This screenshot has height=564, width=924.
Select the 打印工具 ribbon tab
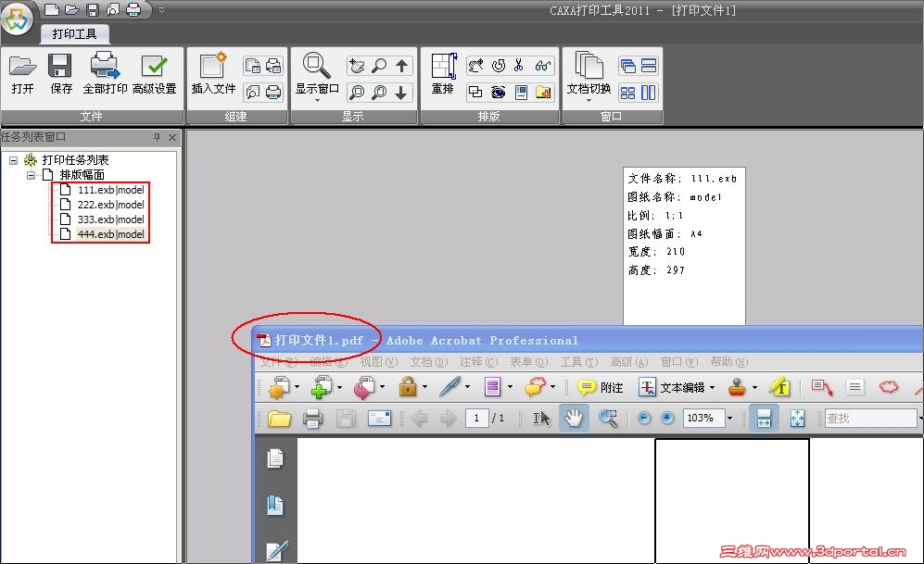point(74,34)
